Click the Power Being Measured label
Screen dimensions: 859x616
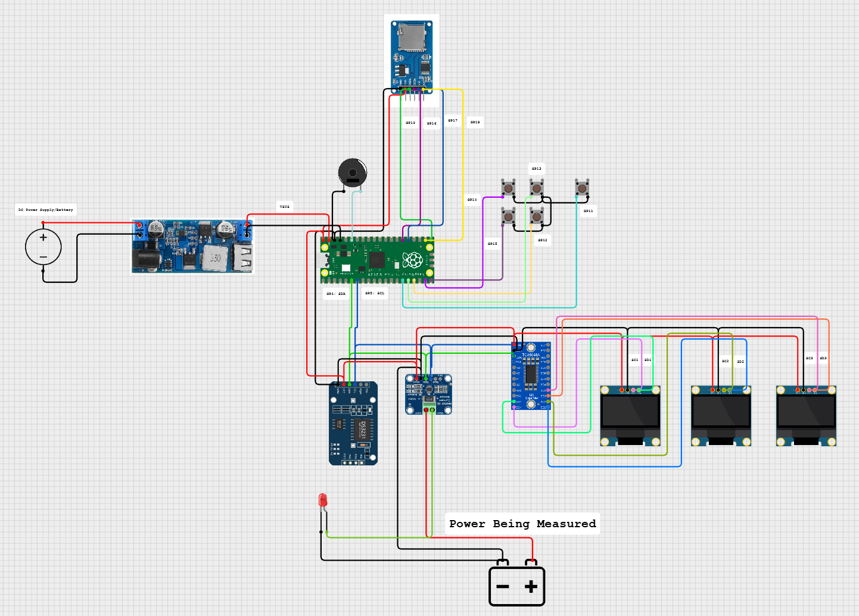point(522,524)
